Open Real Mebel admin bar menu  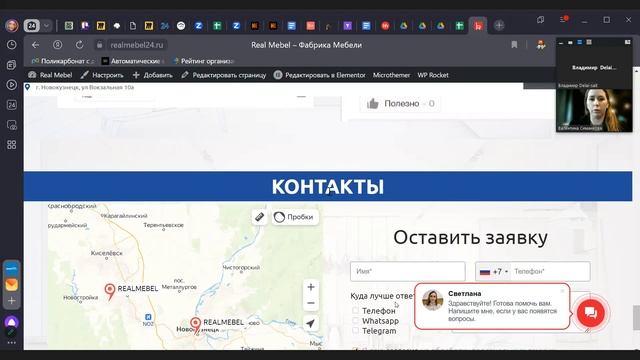coord(50,75)
